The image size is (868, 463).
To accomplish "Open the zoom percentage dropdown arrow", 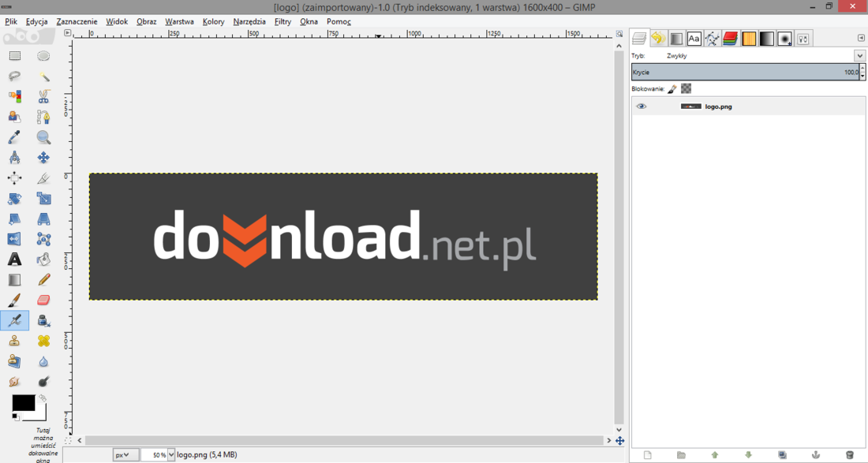I will (171, 454).
